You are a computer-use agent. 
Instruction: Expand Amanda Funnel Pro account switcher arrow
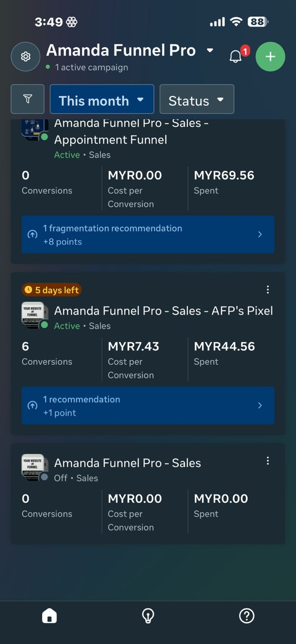210,50
